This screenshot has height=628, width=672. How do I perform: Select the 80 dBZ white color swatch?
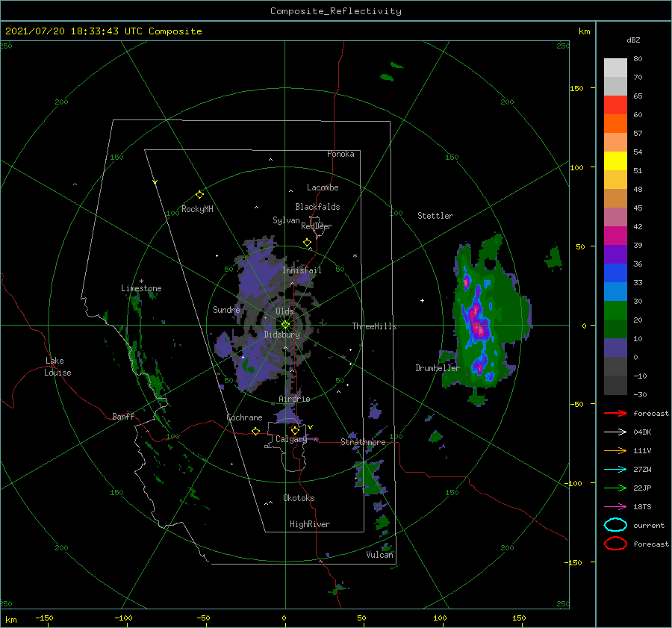point(615,68)
